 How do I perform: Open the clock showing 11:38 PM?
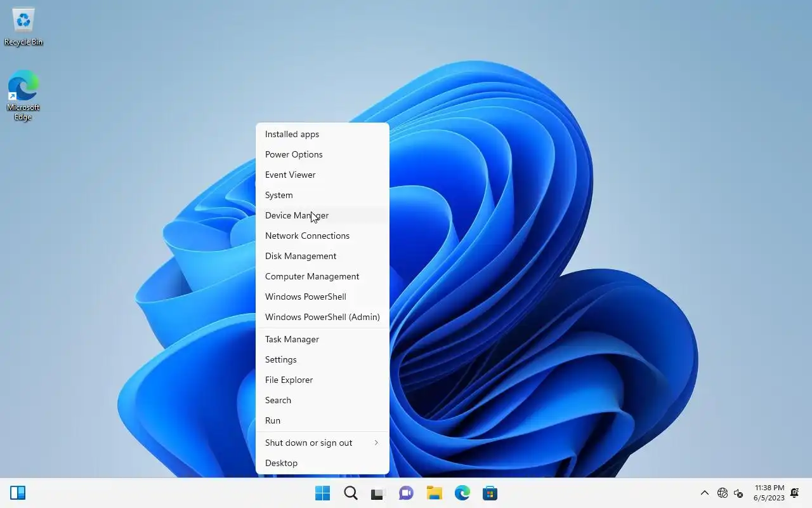[x=769, y=493]
